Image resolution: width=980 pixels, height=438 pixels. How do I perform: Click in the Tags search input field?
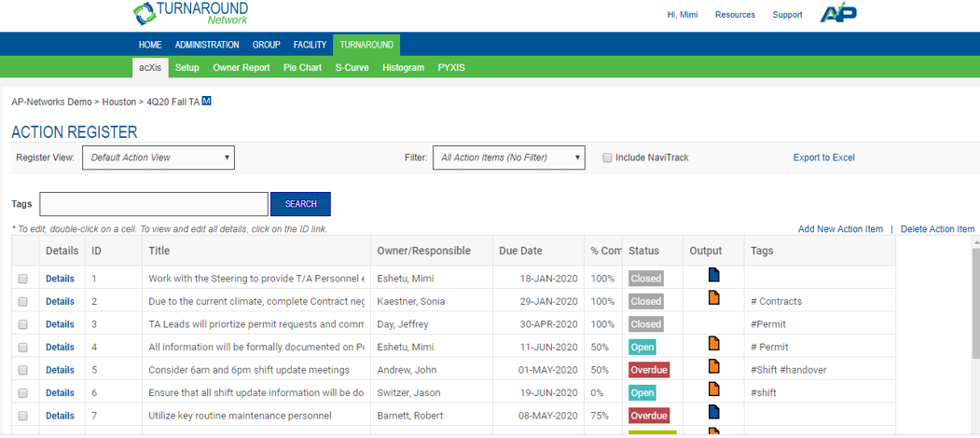click(x=154, y=204)
